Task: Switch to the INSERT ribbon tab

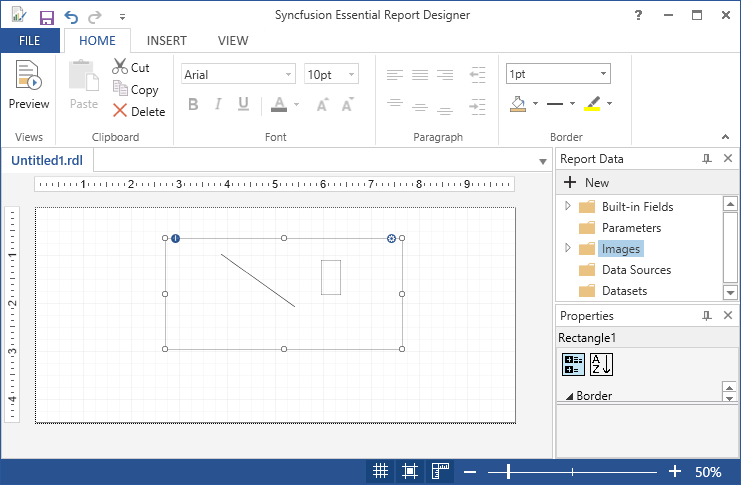Action: [x=166, y=41]
